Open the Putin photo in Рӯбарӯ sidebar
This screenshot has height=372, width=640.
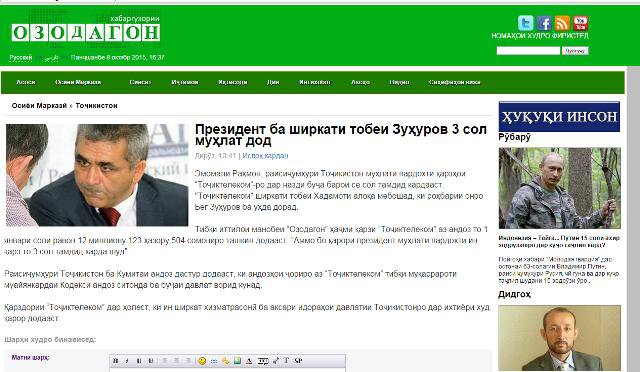click(x=560, y=188)
